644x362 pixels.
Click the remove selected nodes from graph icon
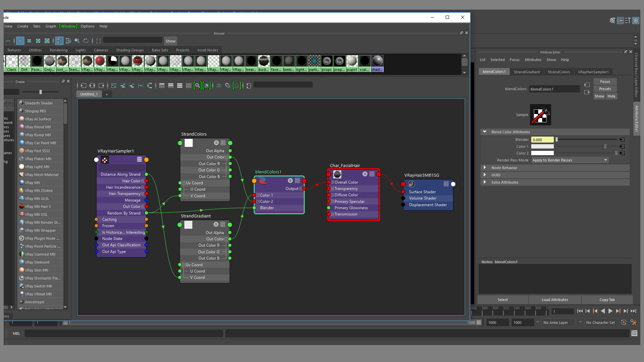tap(132, 86)
